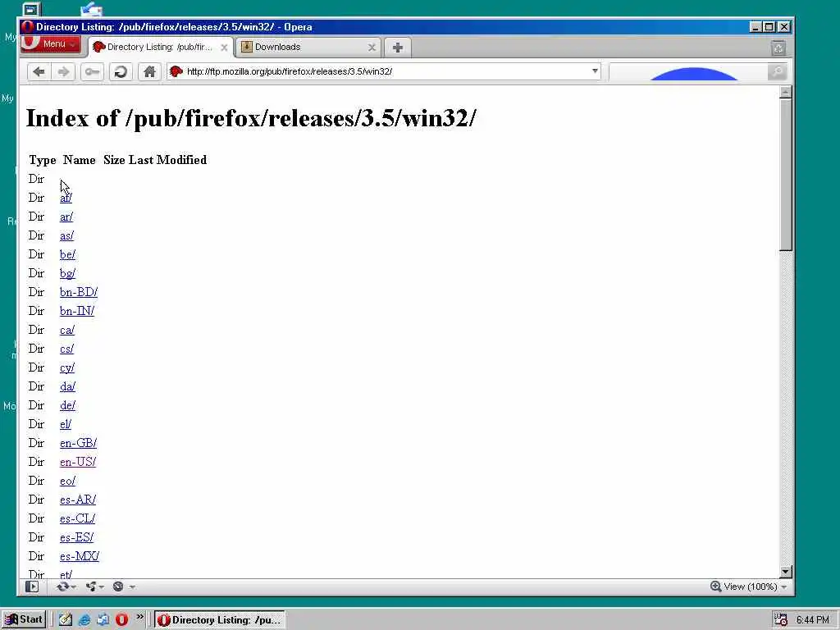Follow the ca/ link
The height and width of the screenshot is (630, 840).
click(x=67, y=330)
